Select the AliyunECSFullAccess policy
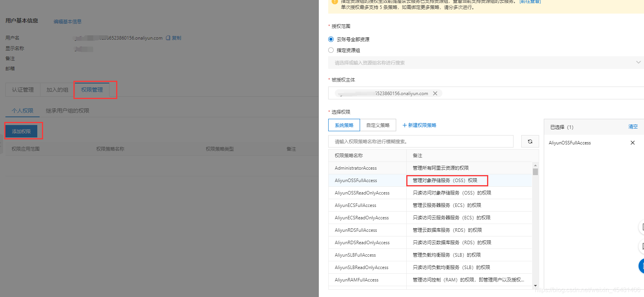 point(430,205)
